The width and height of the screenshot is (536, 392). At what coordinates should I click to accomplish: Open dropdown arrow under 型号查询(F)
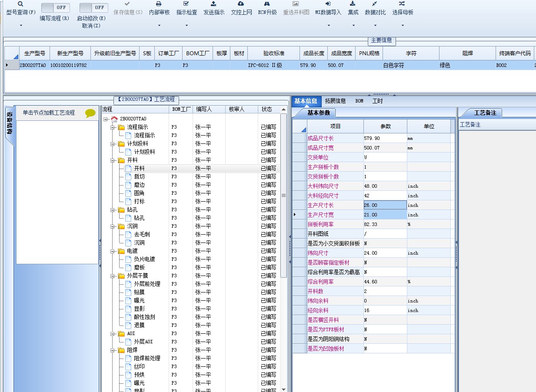(x=20, y=26)
